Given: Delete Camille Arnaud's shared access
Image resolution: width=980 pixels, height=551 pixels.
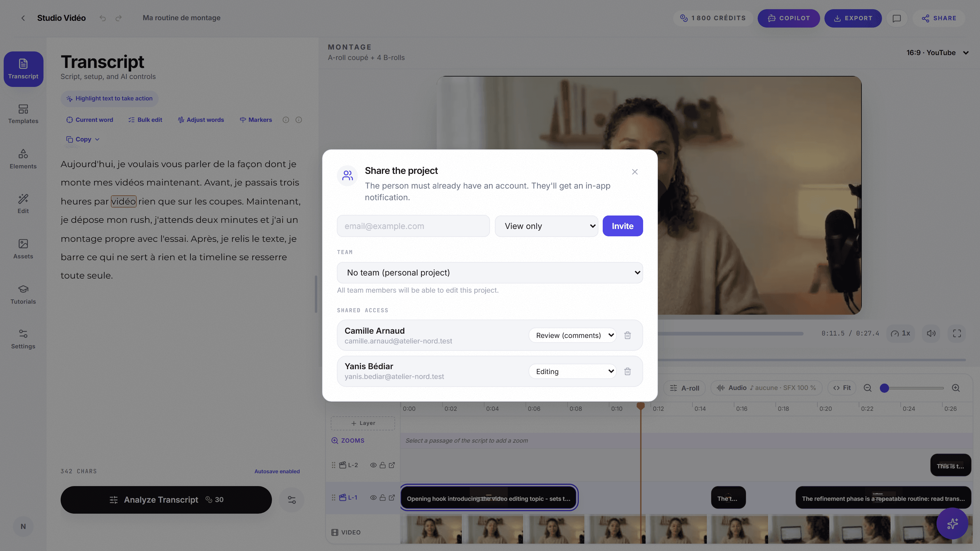Looking at the screenshot, I should point(627,335).
